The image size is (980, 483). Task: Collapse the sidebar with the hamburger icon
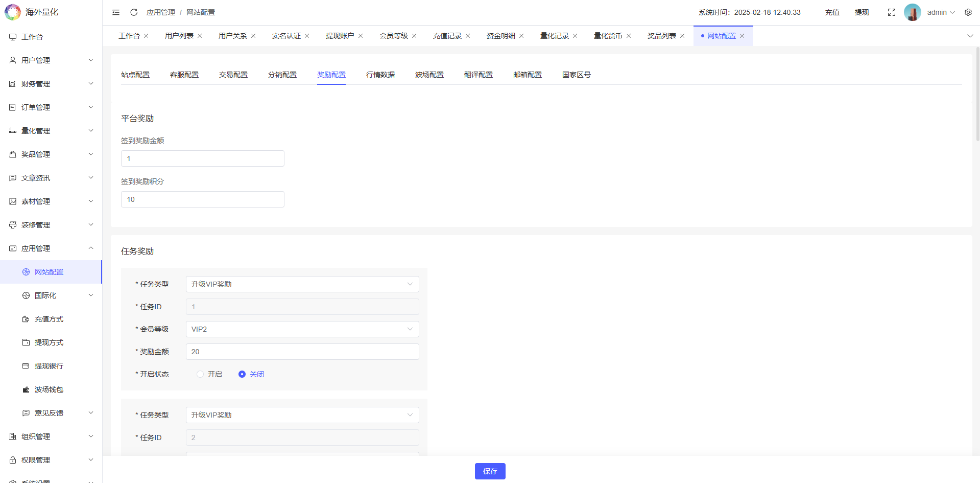pos(115,12)
